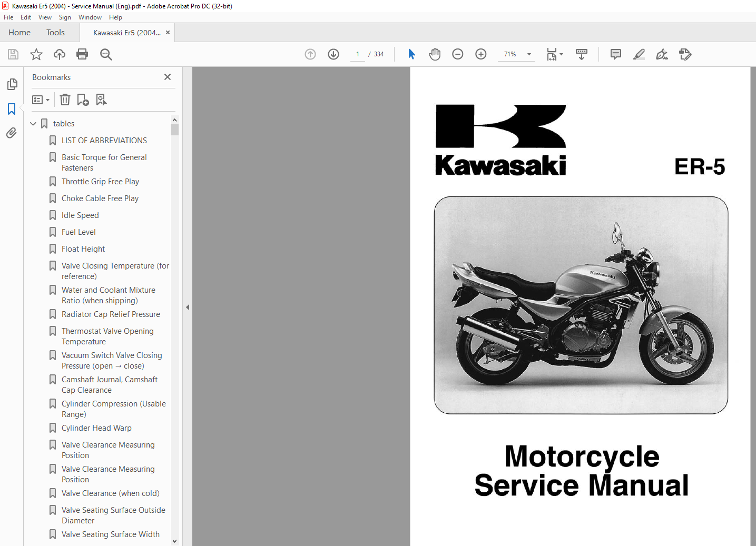Add document to starred favorites
The width and height of the screenshot is (756, 546).
pyautogui.click(x=36, y=54)
